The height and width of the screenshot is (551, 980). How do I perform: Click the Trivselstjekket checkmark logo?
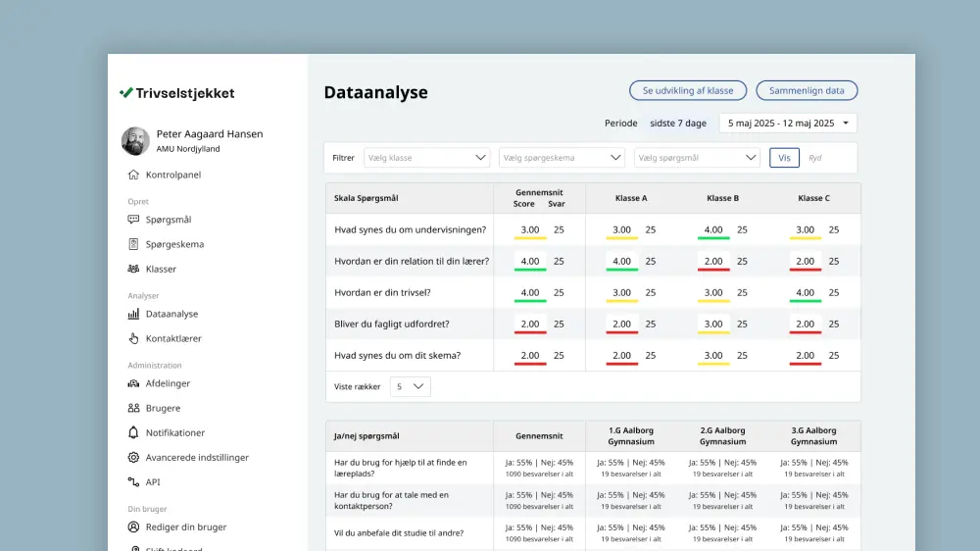[125, 93]
